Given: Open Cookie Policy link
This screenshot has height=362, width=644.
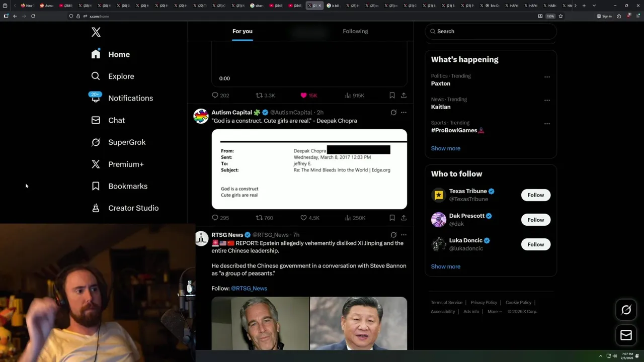Looking at the screenshot, I should 518,303.
